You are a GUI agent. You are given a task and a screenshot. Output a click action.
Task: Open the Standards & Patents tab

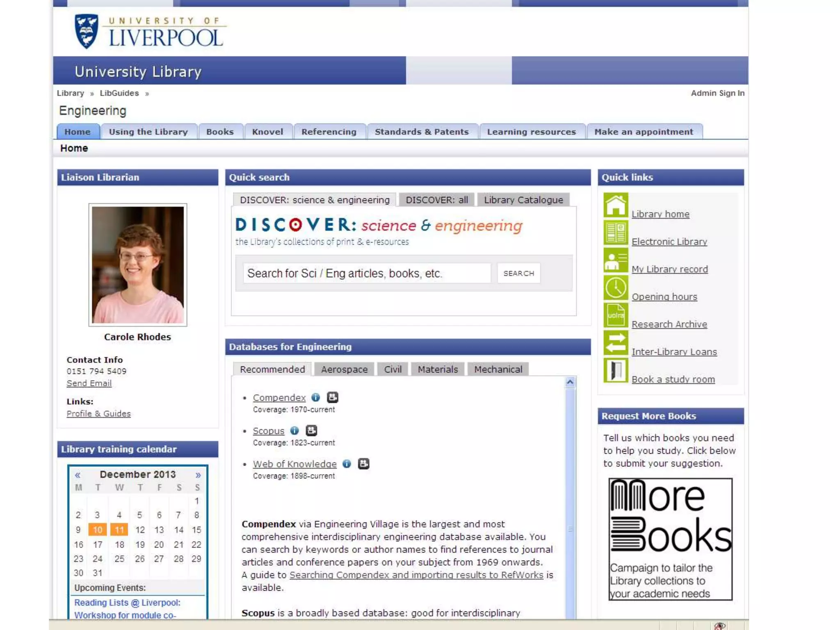click(x=421, y=132)
